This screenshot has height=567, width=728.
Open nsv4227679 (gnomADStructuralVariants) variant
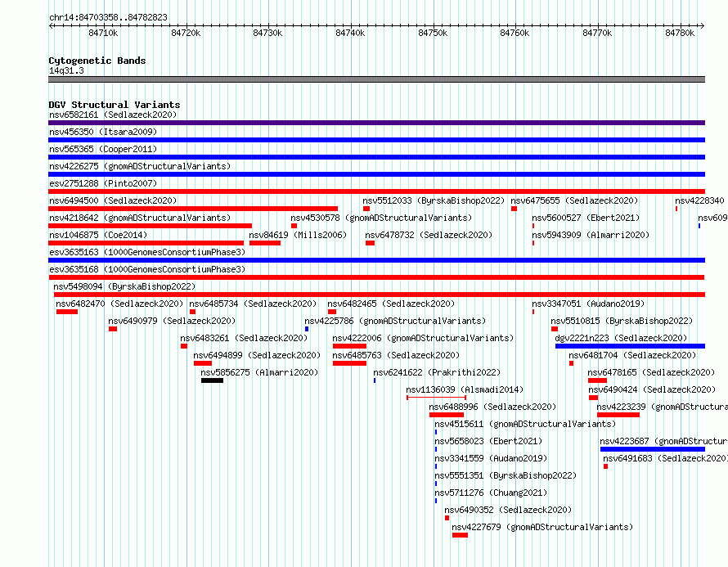pos(542,527)
